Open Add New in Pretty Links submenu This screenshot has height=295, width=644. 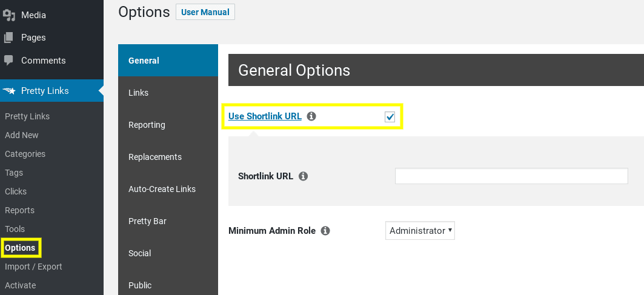tap(22, 135)
